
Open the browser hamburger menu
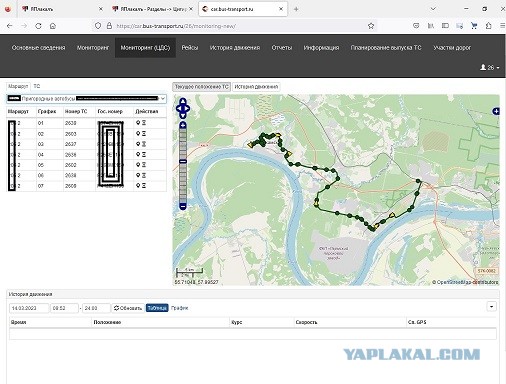pos(502,26)
